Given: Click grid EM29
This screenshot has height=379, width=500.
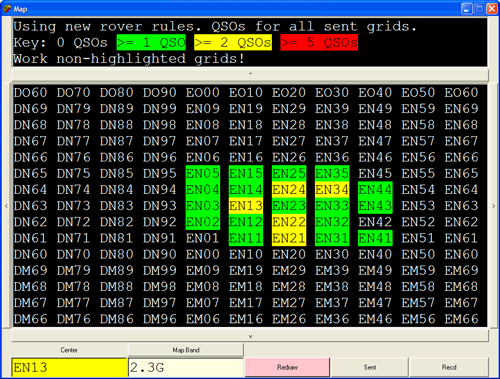Looking at the screenshot, I should coord(289,271).
